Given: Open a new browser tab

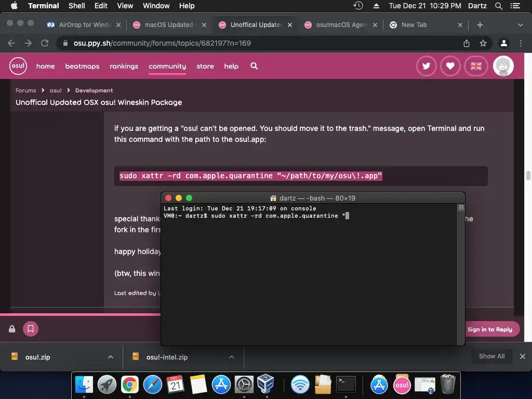Looking at the screenshot, I should coord(480,25).
